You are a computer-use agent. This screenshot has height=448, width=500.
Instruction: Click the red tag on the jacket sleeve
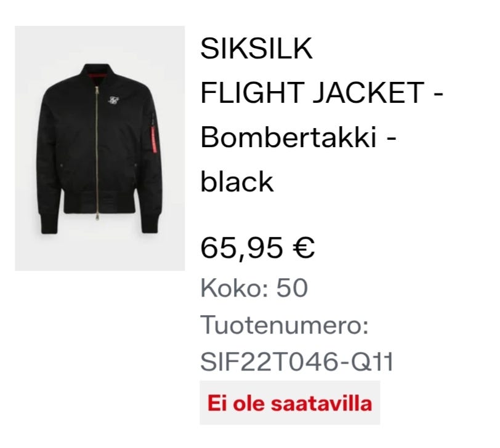click(153, 140)
